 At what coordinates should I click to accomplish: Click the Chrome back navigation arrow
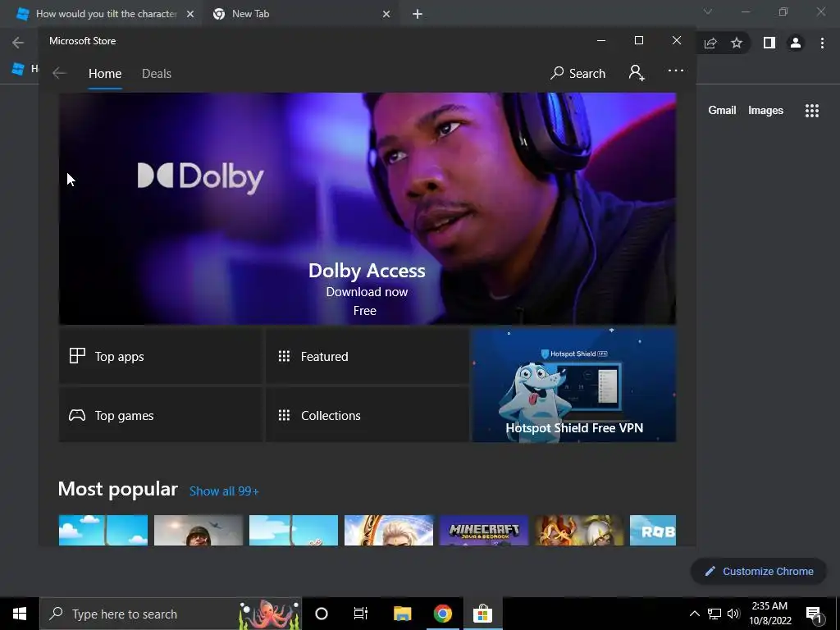pyautogui.click(x=18, y=43)
